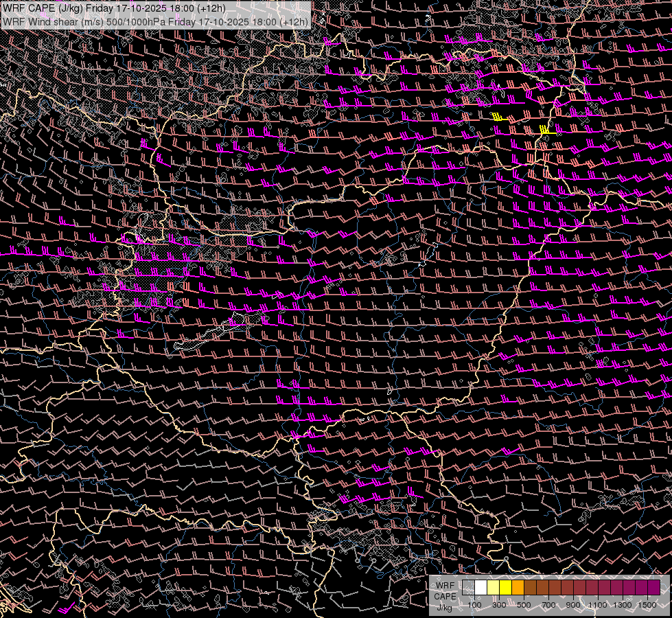Viewport: 672px width, 618px height.
Task: Select the orange CAPE legend color box
Action: click(518, 587)
